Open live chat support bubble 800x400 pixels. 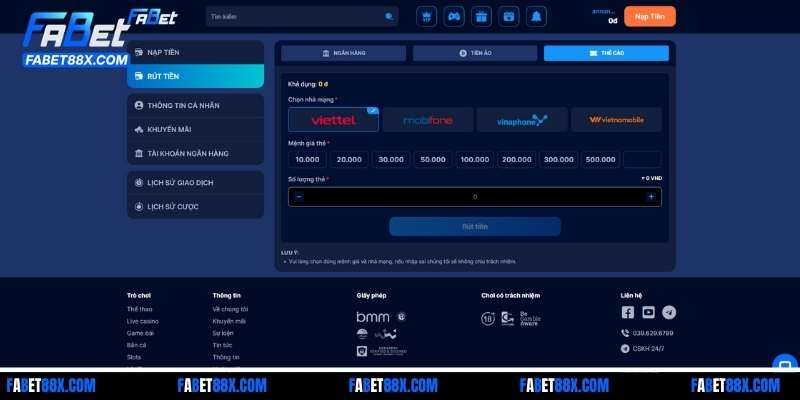pos(785,363)
